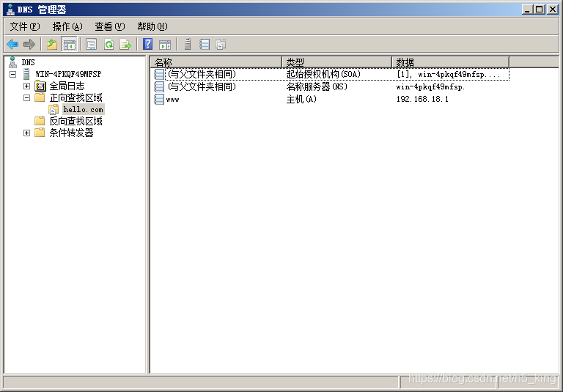Maximize the DNS 管理器 window
Viewport: 563px width, 392px height.
click(540, 10)
